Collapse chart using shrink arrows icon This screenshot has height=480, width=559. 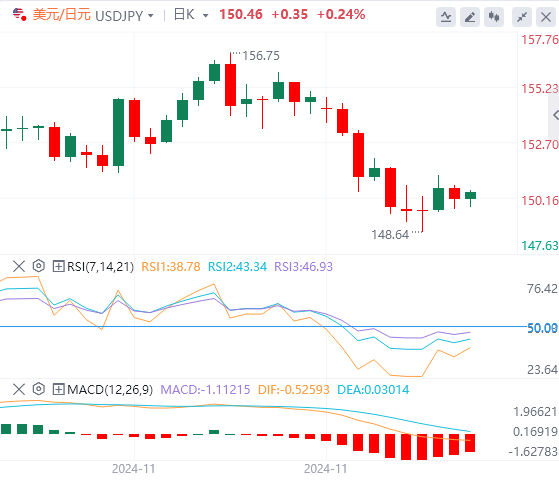coord(522,17)
